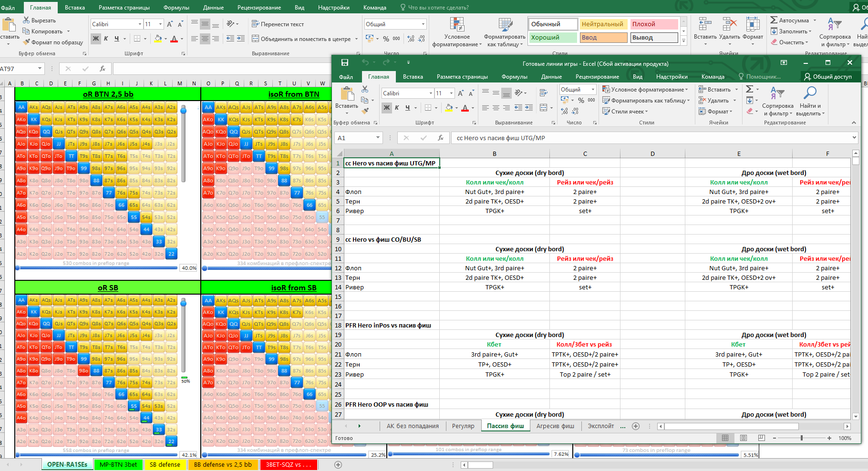This screenshot has width=868, height=471.
Task: Toggle center horizontal alignment in front window
Action: [x=496, y=108]
